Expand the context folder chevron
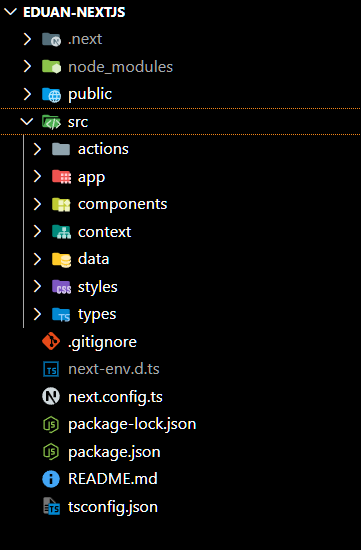Image resolution: width=361 pixels, height=550 pixels. pyautogui.click(x=37, y=232)
